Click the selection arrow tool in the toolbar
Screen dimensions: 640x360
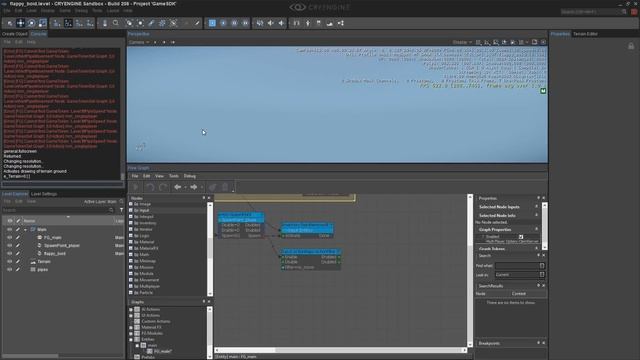[x=10, y=23]
